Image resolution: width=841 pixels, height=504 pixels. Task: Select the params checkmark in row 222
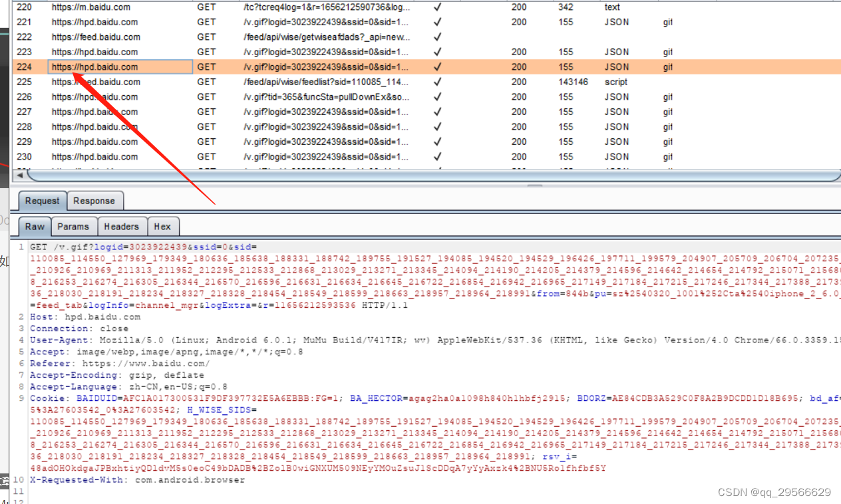[x=437, y=37]
